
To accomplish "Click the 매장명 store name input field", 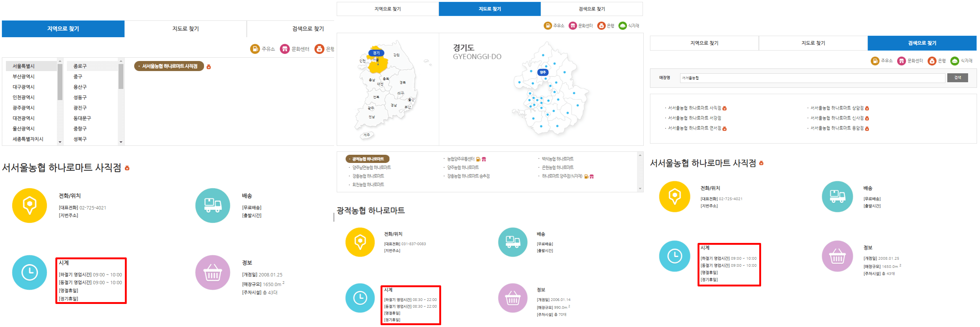I will [812, 78].
